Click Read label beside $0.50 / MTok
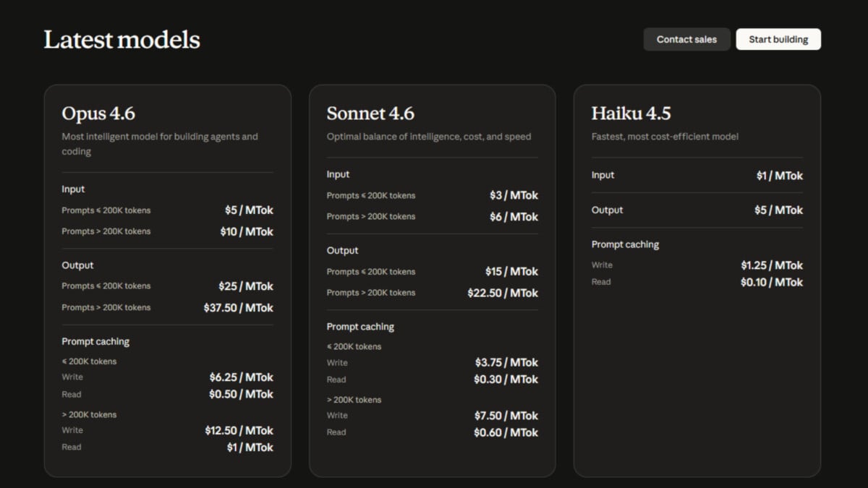Viewport: 868px width, 488px height. click(x=72, y=394)
